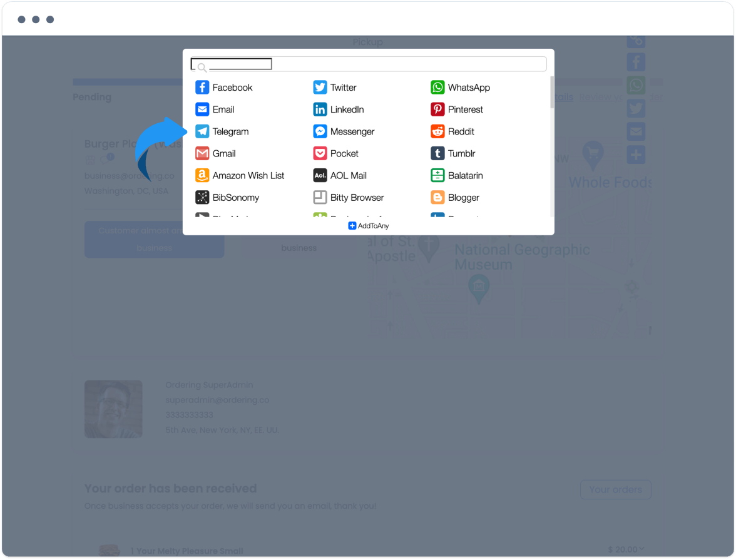This screenshot has width=736, height=560.
Task: Select Pinterest from the share list
Action: click(x=457, y=109)
